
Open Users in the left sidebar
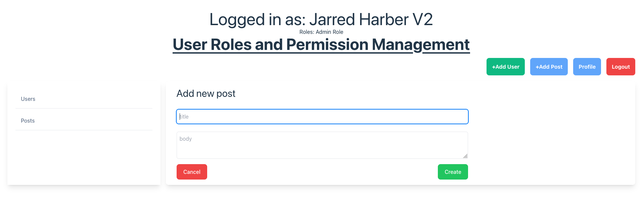click(28, 99)
